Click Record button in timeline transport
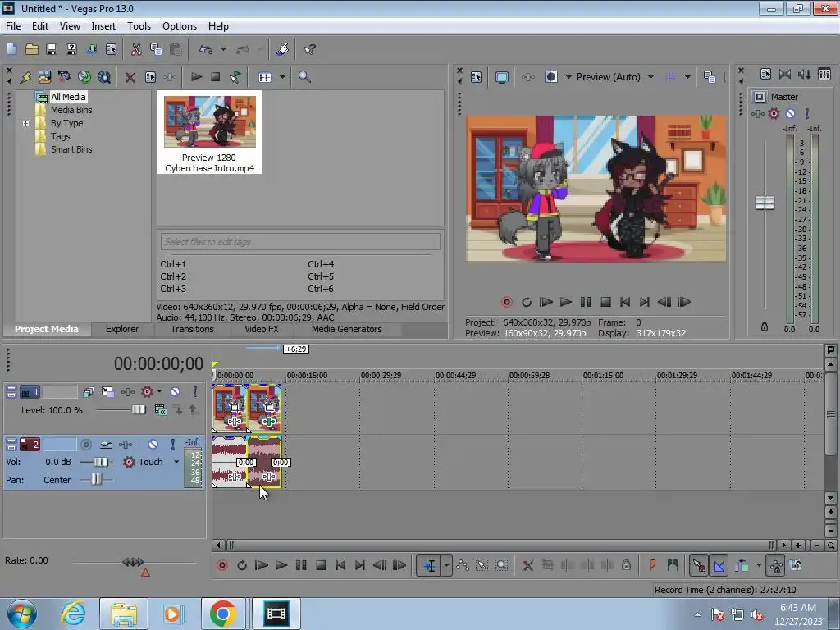 tap(221, 565)
